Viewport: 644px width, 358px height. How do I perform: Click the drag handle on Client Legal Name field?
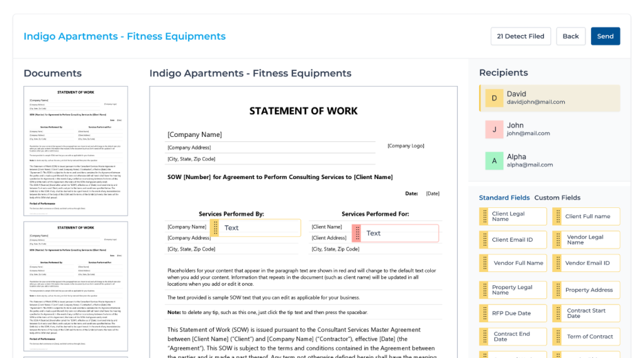tap(485, 216)
